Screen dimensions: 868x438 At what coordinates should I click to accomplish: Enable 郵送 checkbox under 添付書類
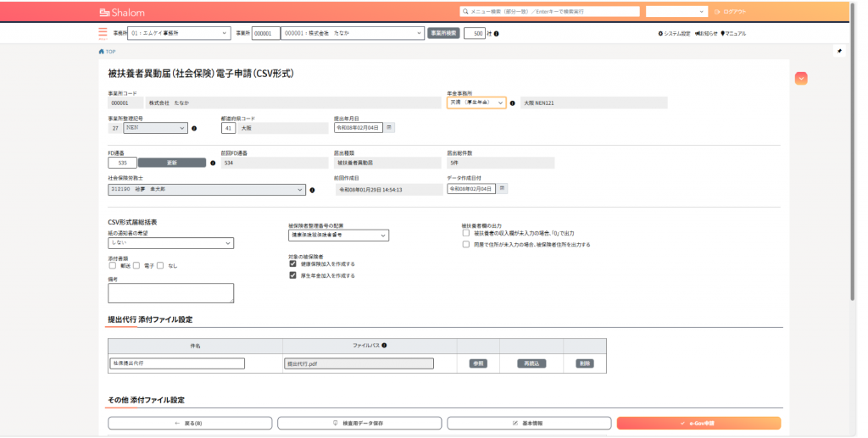coord(113,266)
